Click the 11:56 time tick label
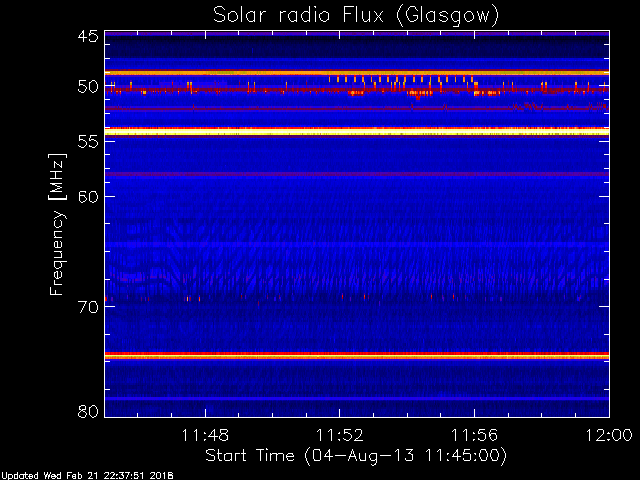The image size is (640, 480). point(474,435)
